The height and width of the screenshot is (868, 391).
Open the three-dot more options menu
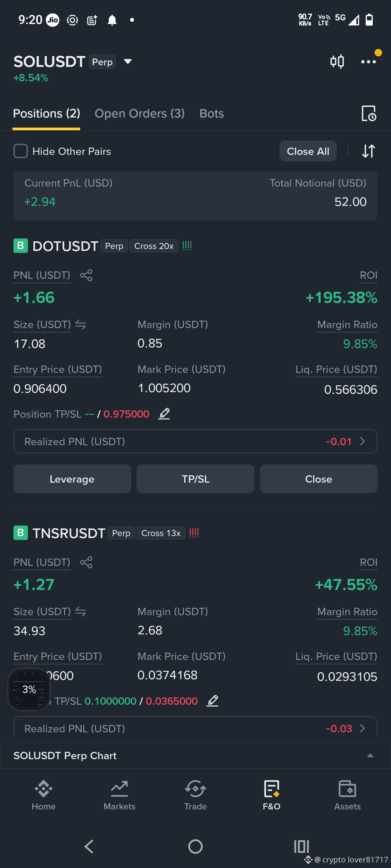pyautogui.click(x=368, y=62)
